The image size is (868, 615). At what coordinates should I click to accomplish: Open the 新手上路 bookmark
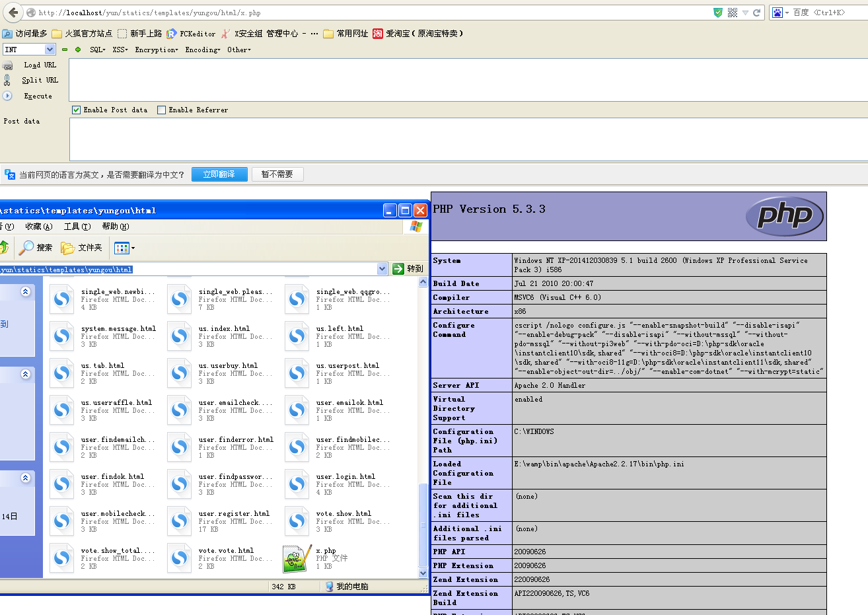pos(140,33)
